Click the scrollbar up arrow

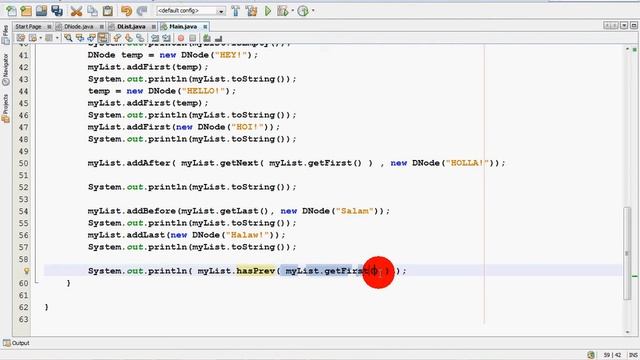coord(627,49)
